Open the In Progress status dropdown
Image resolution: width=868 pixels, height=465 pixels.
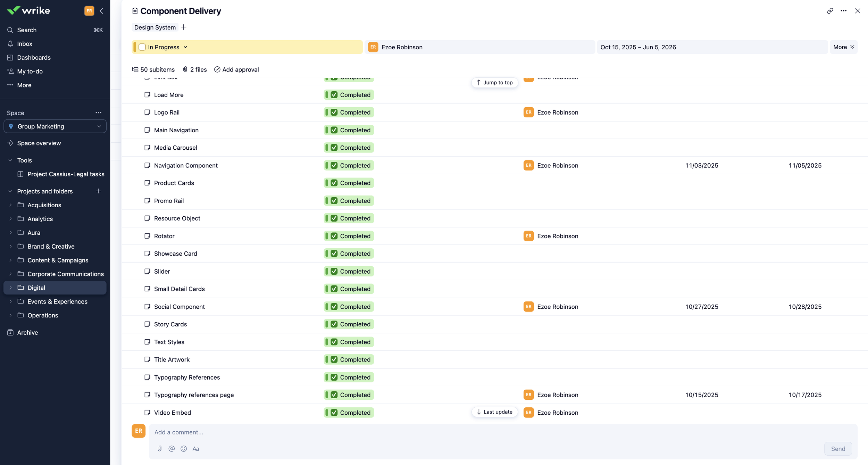click(185, 47)
